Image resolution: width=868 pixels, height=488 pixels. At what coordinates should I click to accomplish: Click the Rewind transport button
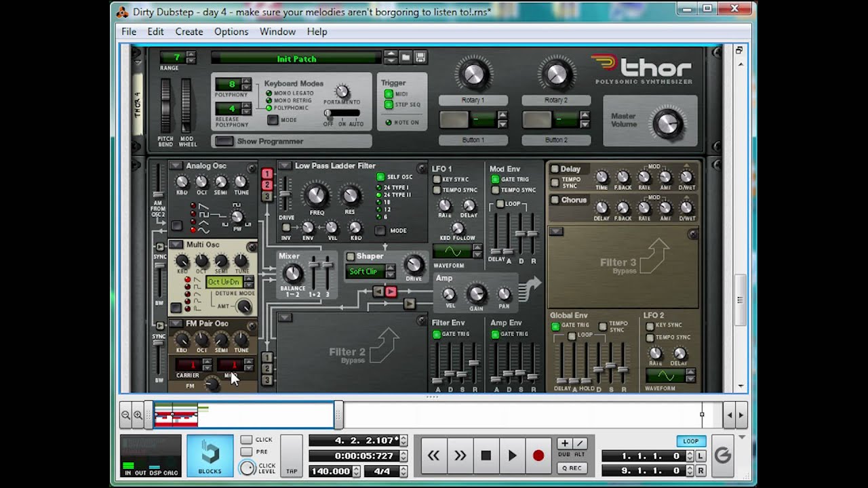[433, 455]
